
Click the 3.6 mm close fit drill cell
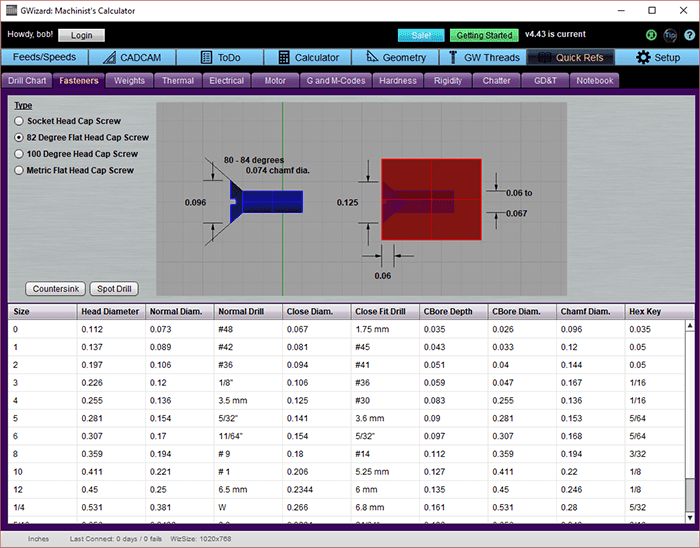point(385,419)
